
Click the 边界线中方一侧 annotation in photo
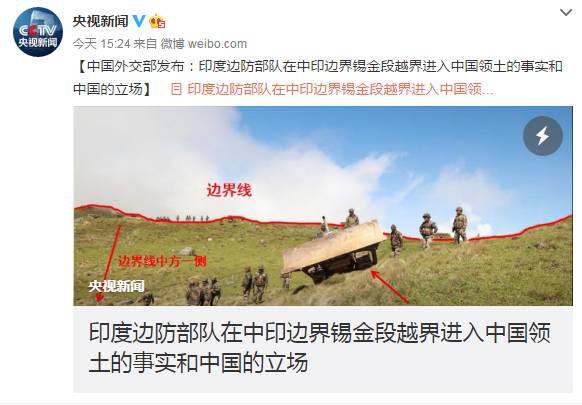162,261
